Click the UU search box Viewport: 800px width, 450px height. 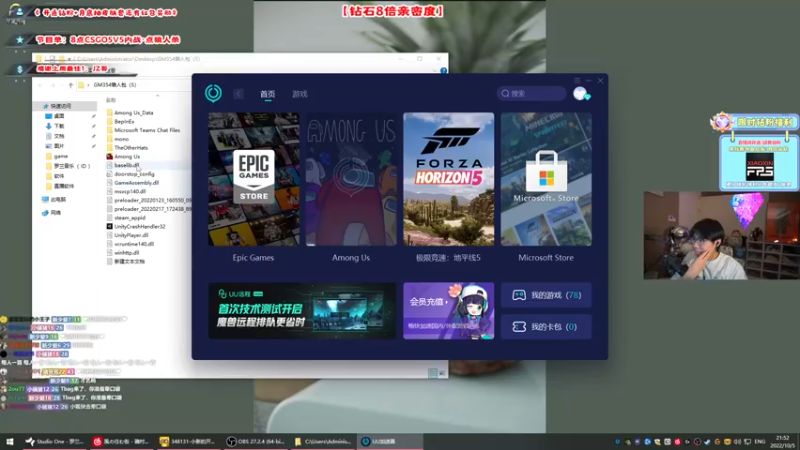tap(531, 93)
